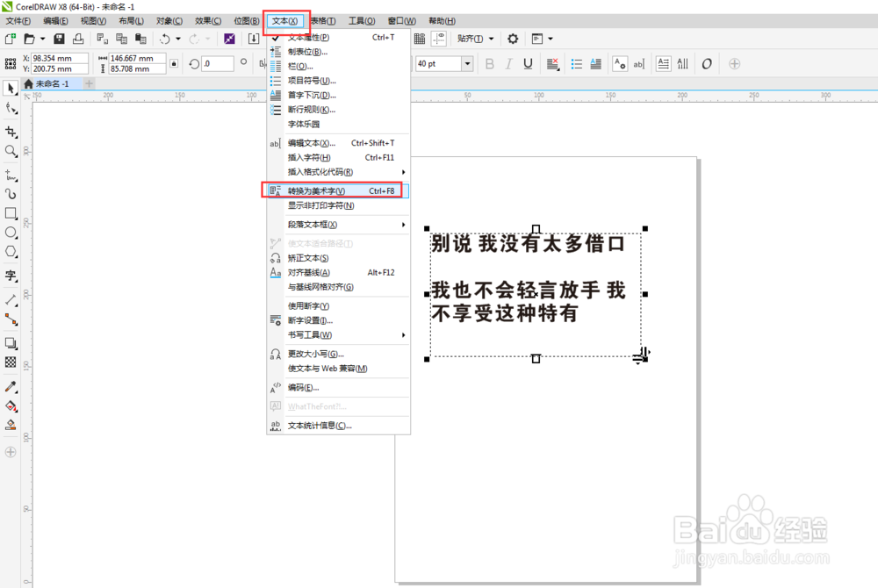Select the Zoom magnifier tool

click(11, 151)
